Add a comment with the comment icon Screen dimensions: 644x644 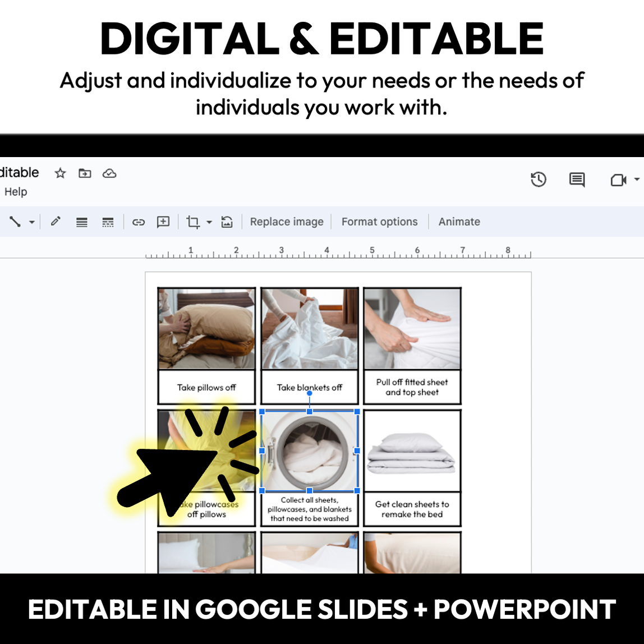tap(163, 222)
